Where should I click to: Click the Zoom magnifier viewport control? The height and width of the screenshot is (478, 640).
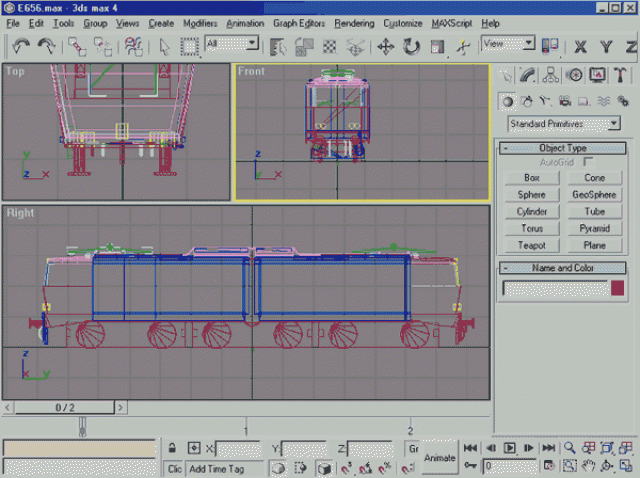click(x=568, y=449)
